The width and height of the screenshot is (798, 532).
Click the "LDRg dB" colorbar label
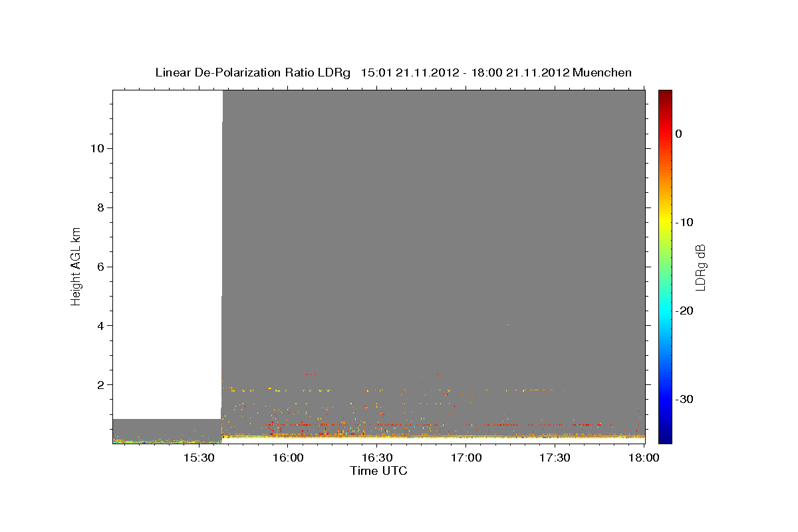pyautogui.click(x=700, y=267)
